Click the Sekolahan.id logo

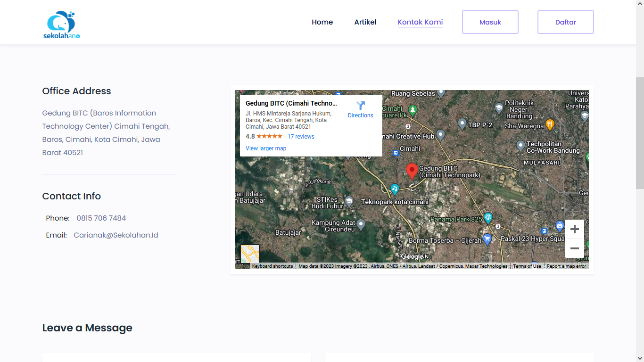(x=61, y=25)
